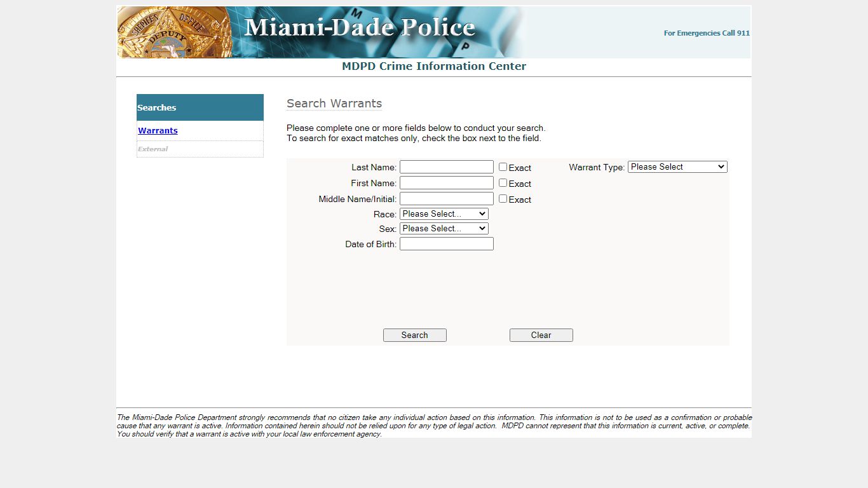Open the Warrants link in Searches sidebar
Image resolution: width=868 pixels, height=488 pixels.
click(x=158, y=130)
